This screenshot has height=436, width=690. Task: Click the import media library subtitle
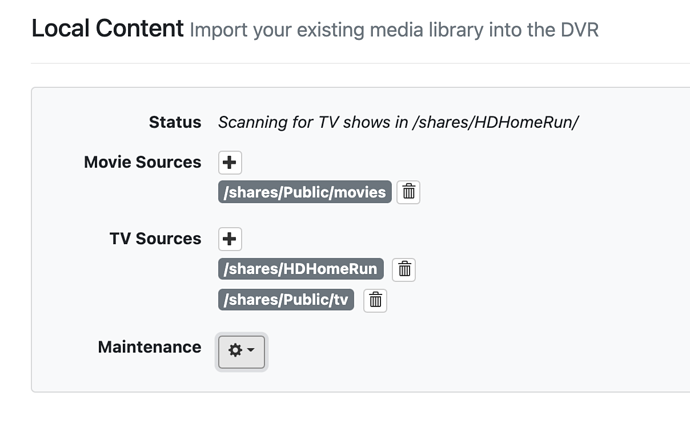tap(394, 30)
